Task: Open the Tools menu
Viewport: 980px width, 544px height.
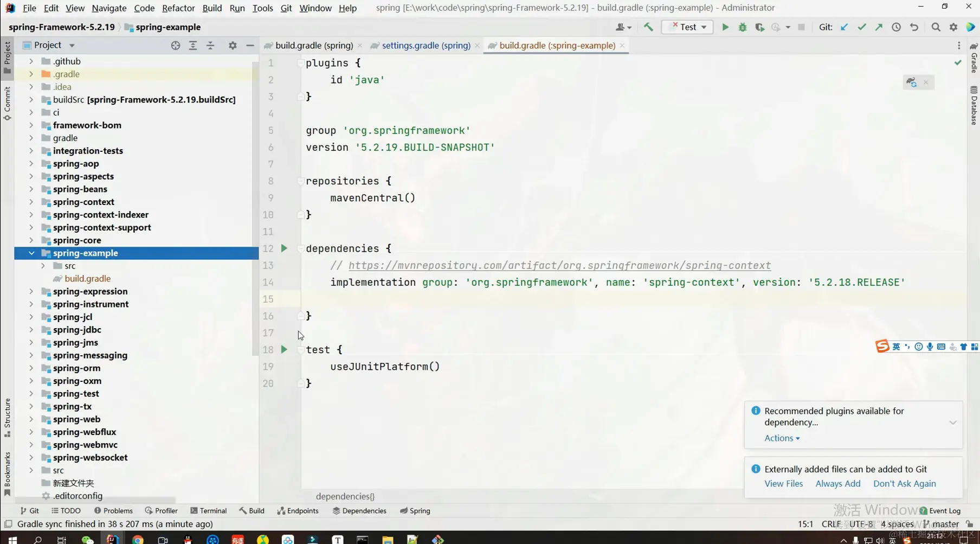Action: 262,8
